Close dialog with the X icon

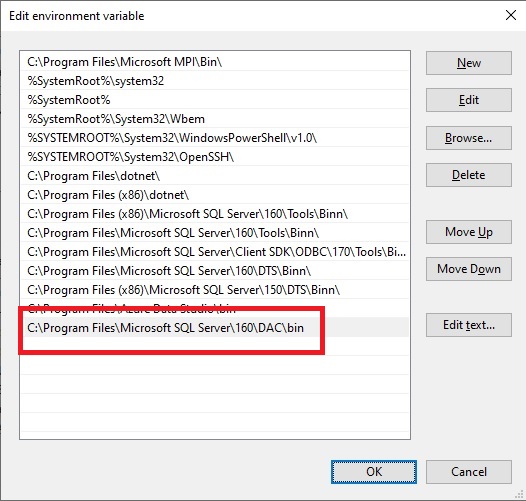tap(511, 15)
